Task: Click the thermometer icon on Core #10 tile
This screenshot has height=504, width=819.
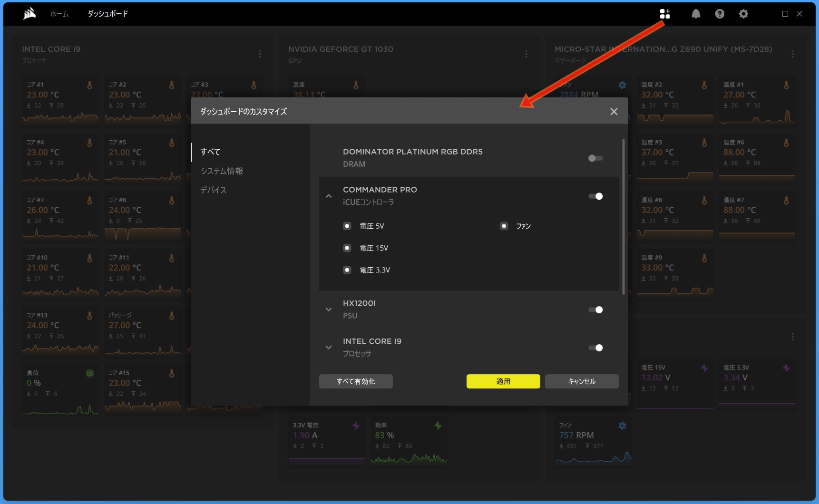Action: [89, 258]
